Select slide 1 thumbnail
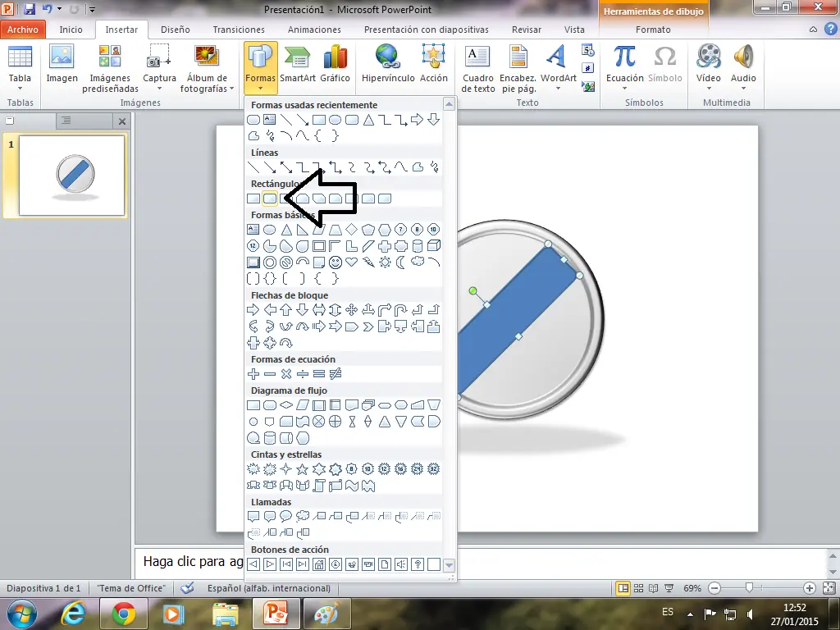This screenshot has height=630, width=840. point(72,176)
